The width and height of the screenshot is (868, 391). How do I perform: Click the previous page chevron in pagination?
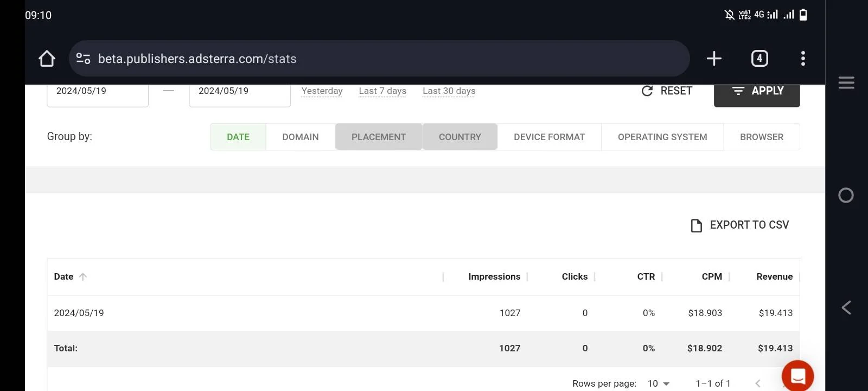pos(758,383)
